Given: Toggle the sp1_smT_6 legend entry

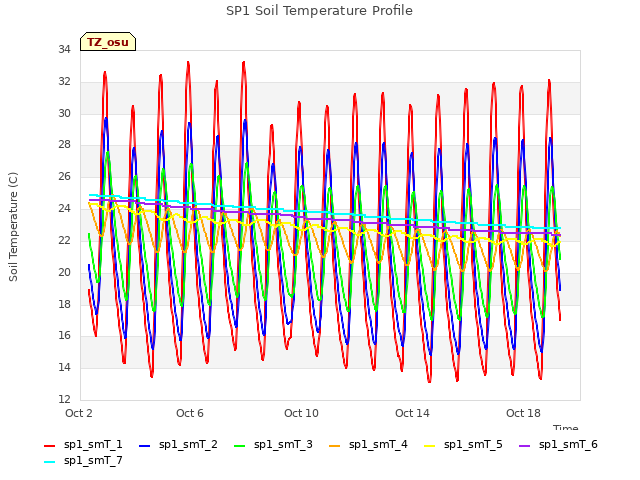Looking at the screenshot, I should click(558, 444).
